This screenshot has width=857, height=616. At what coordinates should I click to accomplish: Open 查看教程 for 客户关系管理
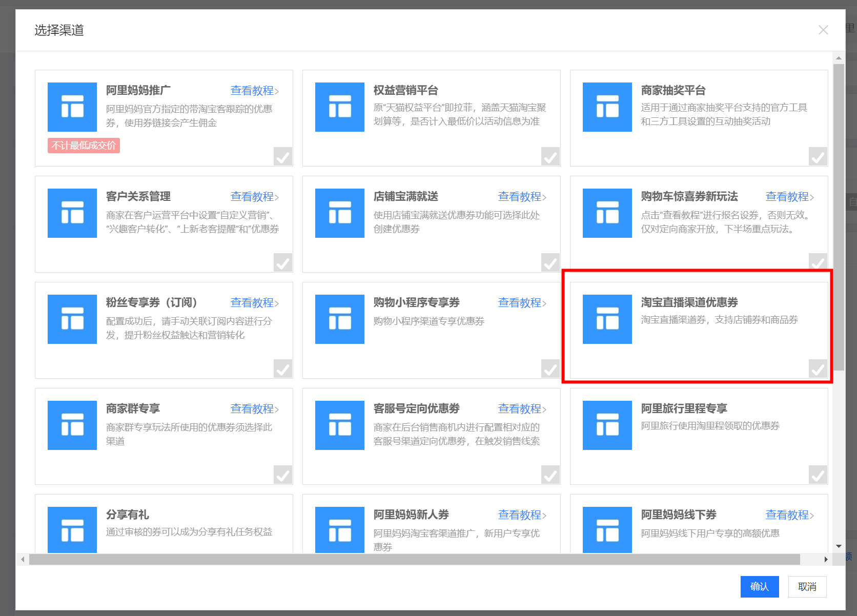tap(255, 197)
